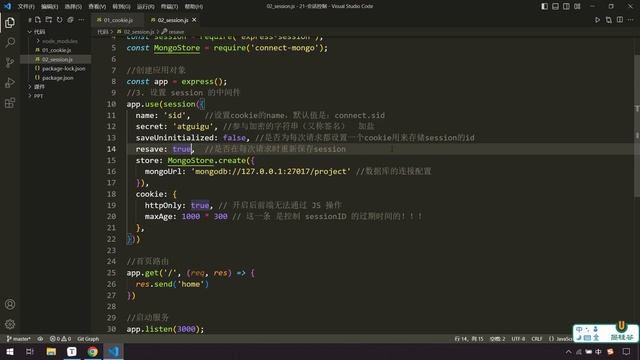Switch to the 01_cookie.js tab
The height and width of the screenshot is (360, 640).
tap(118, 20)
